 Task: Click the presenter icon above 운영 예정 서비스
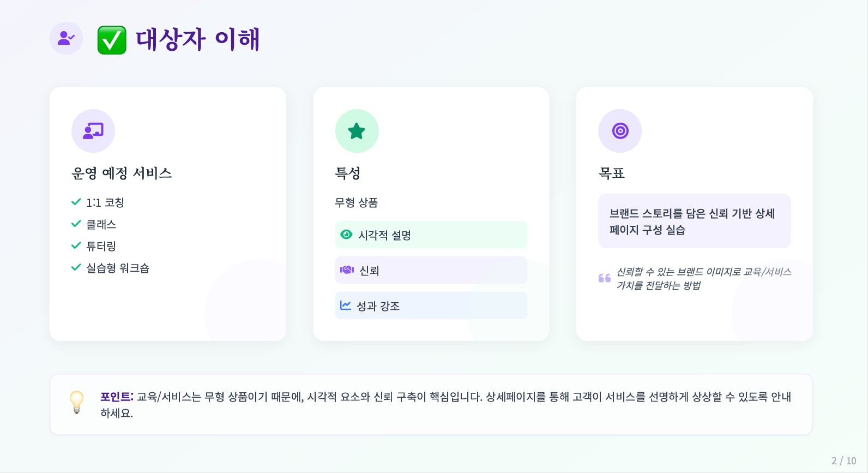pos(93,131)
